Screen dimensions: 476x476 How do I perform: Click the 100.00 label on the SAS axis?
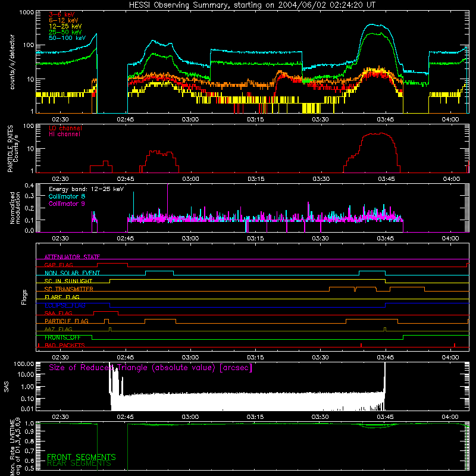tap(24, 364)
